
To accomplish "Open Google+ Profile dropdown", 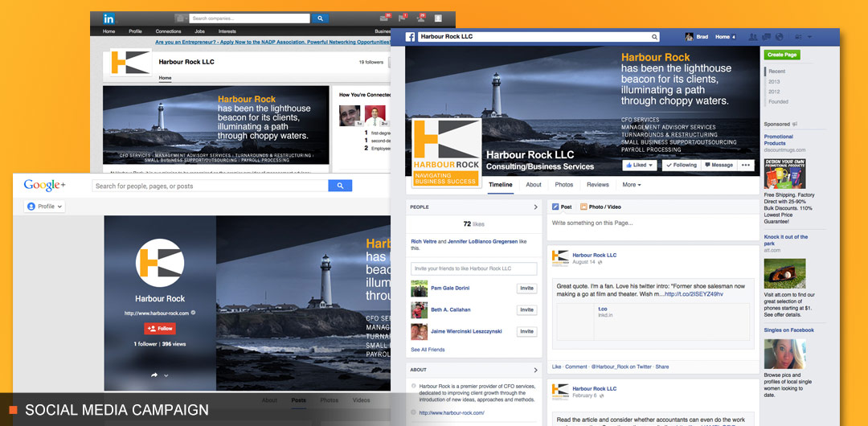I will coord(44,206).
